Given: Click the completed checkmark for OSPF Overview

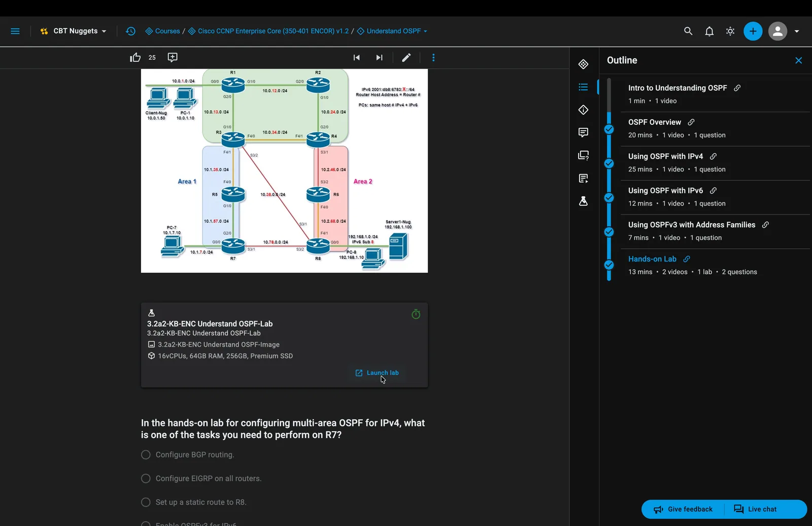Looking at the screenshot, I should pos(609,129).
